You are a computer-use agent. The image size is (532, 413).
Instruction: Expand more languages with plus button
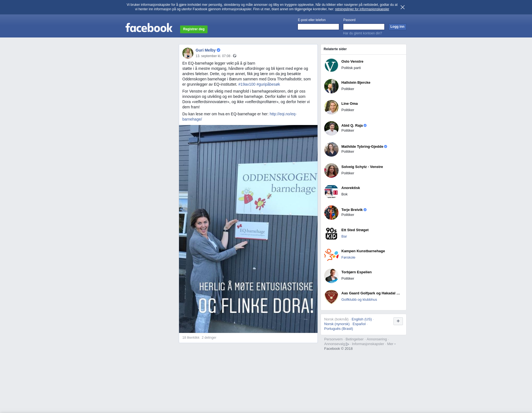point(398,321)
